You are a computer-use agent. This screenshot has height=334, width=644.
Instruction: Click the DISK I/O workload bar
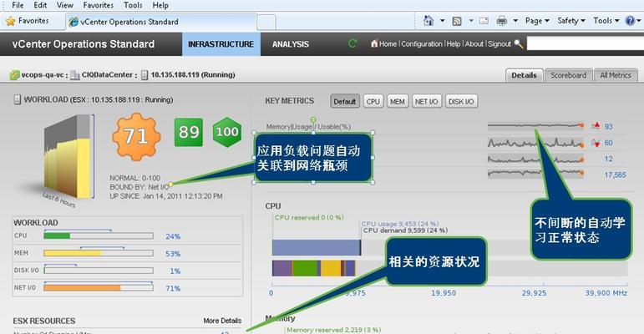pos(99,271)
